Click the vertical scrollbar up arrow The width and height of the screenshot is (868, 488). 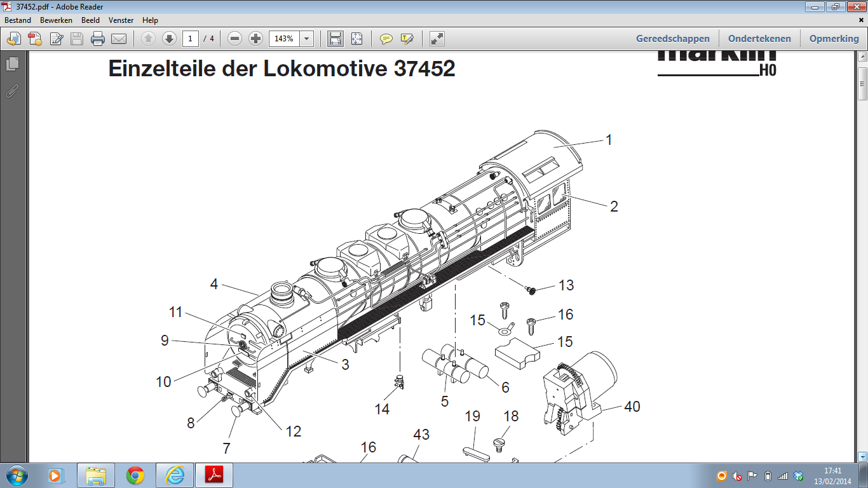pyautogui.click(x=862, y=57)
